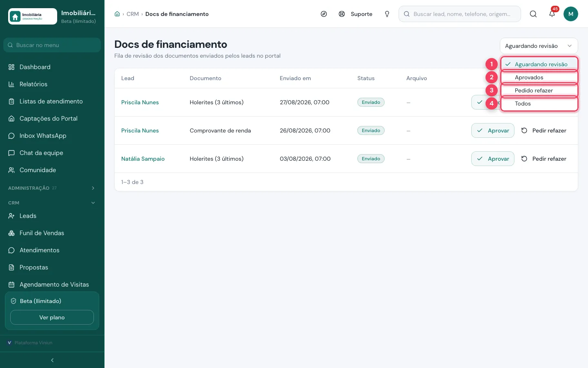The image size is (588, 368).
Task: Open notifications bell with 45 badge
Action: click(552, 13)
